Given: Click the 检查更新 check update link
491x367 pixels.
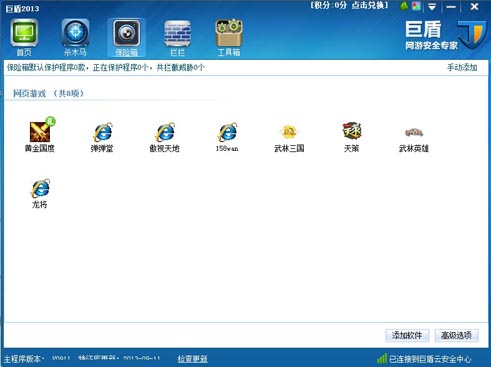Looking at the screenshot, I should pyautogui.click(x=192, y=359).
